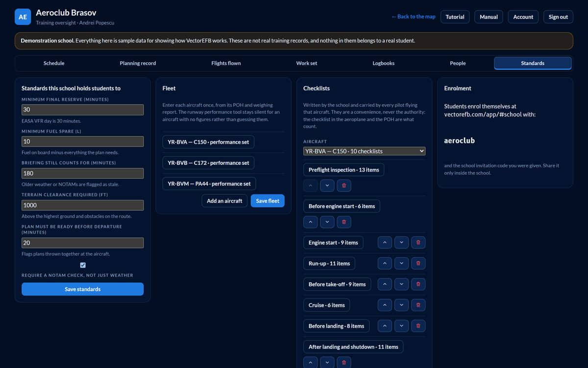The height and width of the screenshot is (368, 588).
Task: Open YR-BVB C172 performance set
Action: (209, 163)
